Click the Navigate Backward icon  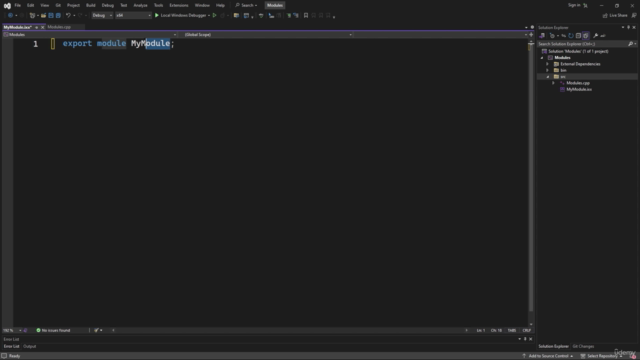click(x=11, y=16)
